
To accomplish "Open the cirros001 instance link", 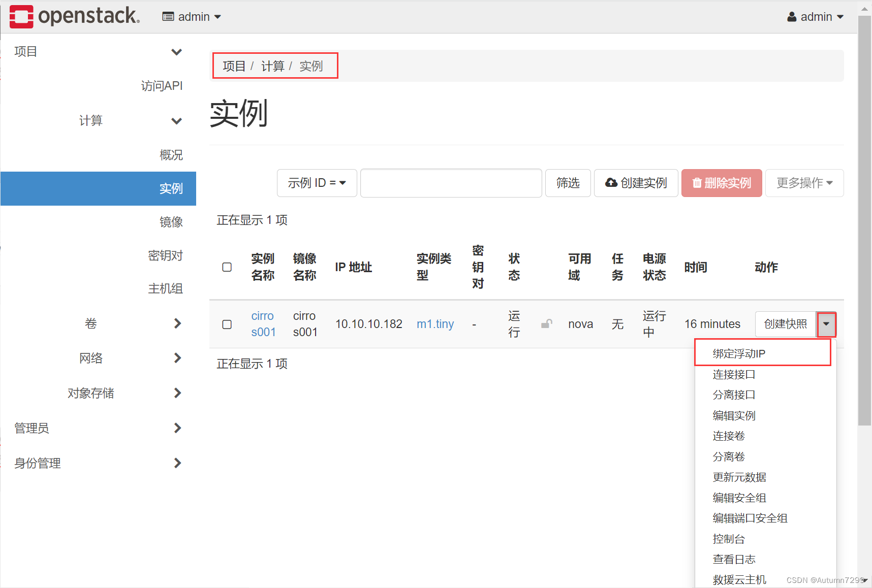I will 263,324.
